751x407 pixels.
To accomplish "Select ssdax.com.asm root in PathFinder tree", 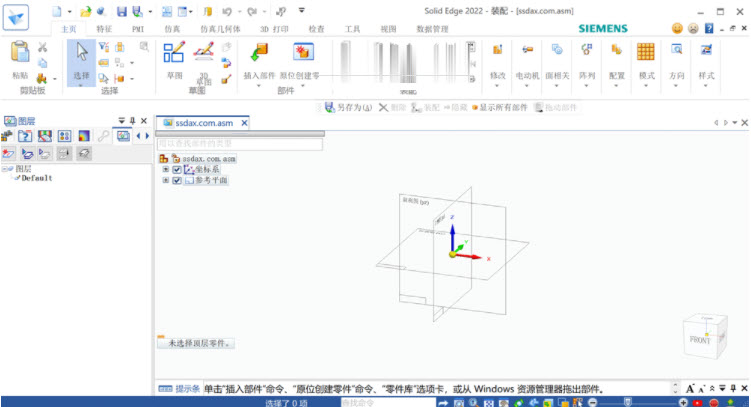I will pyautogui.click(x=208, y=158).
